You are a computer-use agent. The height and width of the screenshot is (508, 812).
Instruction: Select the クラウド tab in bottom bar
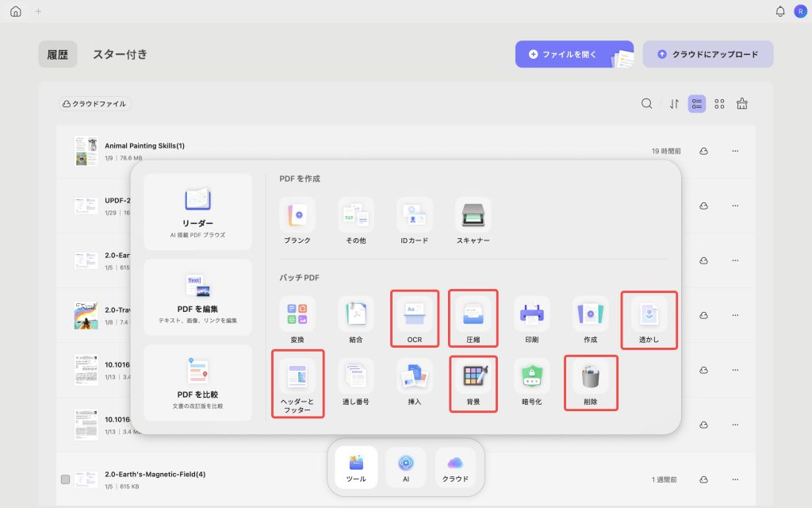[x=455, y=467]
